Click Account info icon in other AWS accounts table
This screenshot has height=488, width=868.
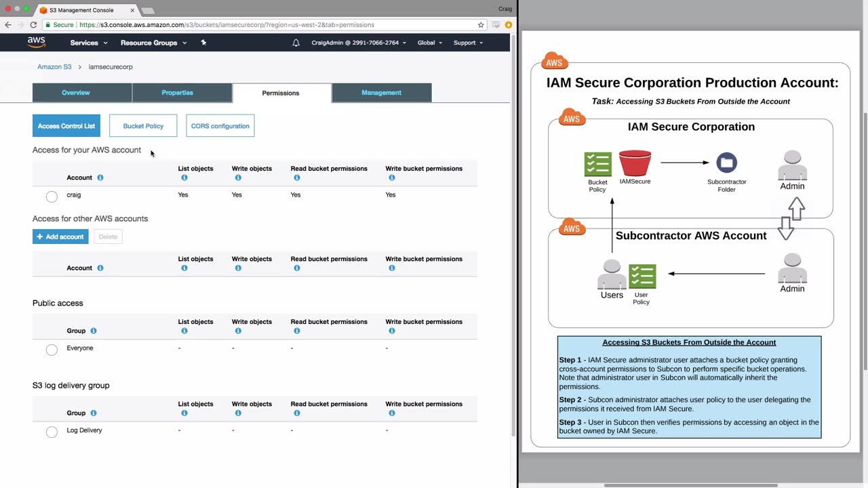pyautogui.click(x=100, y=268)
